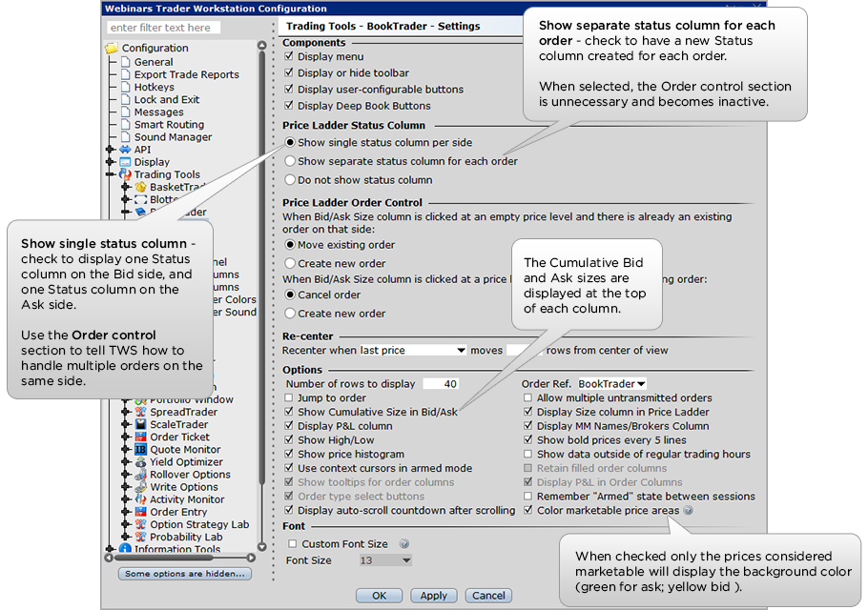This screenshot has height=610, width=868.
Task: Toggle the Show price histogram checkbox
Action: tap(289, 454)
